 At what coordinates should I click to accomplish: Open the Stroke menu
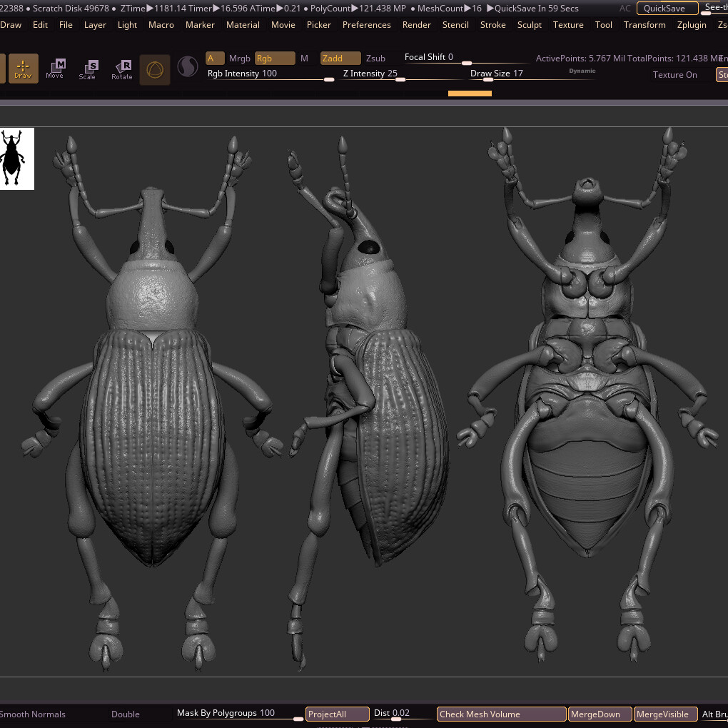click(x=492, y=25)
